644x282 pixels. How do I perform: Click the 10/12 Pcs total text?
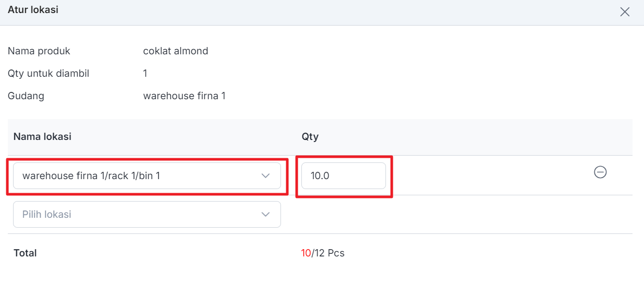tap(323, 253)
